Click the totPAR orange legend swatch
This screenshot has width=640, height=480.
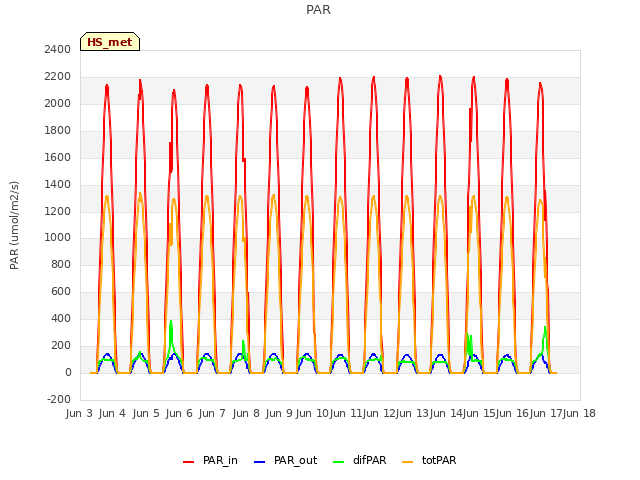[407, 462]
